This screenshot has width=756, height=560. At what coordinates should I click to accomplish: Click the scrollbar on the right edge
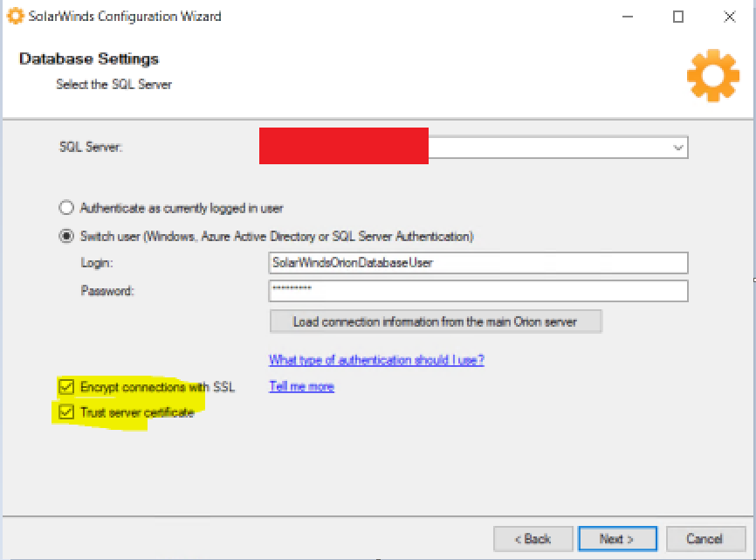[753, 280]
